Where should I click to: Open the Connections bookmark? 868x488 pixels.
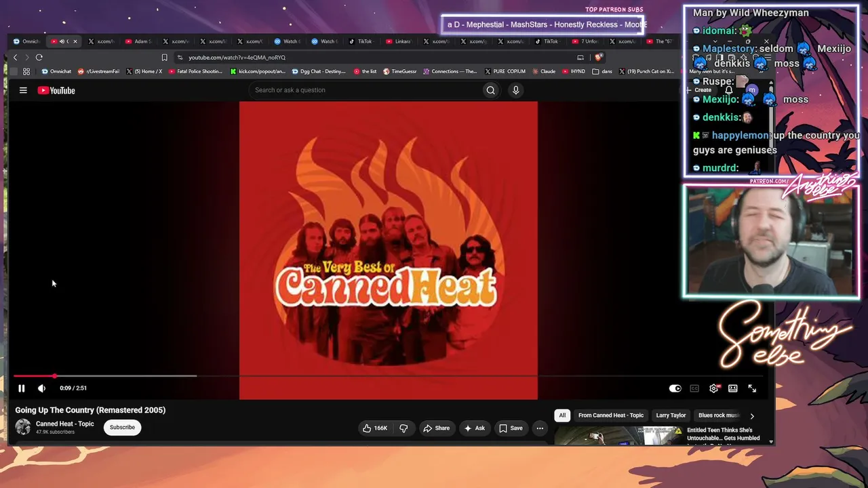pyautogui.click(x=450, y=71)
